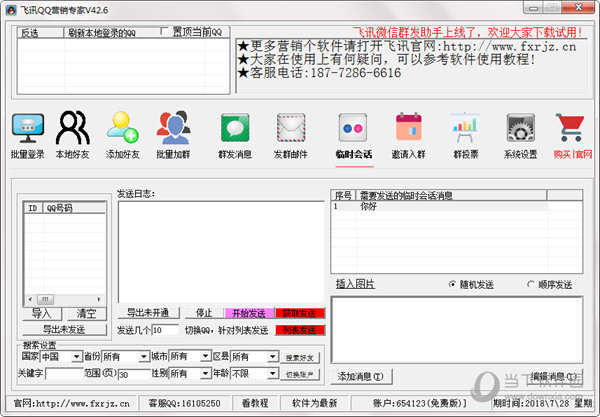The width and height of the screenshot is (600, 417).
Task: Click the 搜索好友 search button
Action: coord(300,358)
